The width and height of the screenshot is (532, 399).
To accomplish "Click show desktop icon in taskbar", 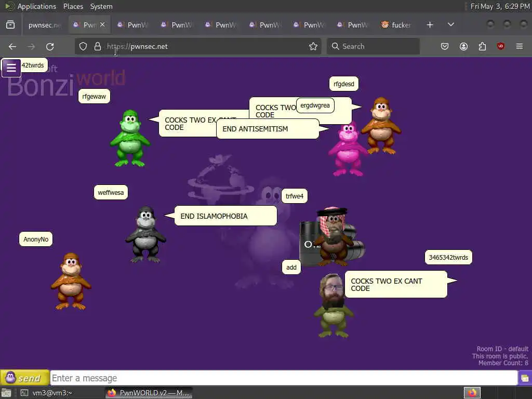I will coord(6,393).
